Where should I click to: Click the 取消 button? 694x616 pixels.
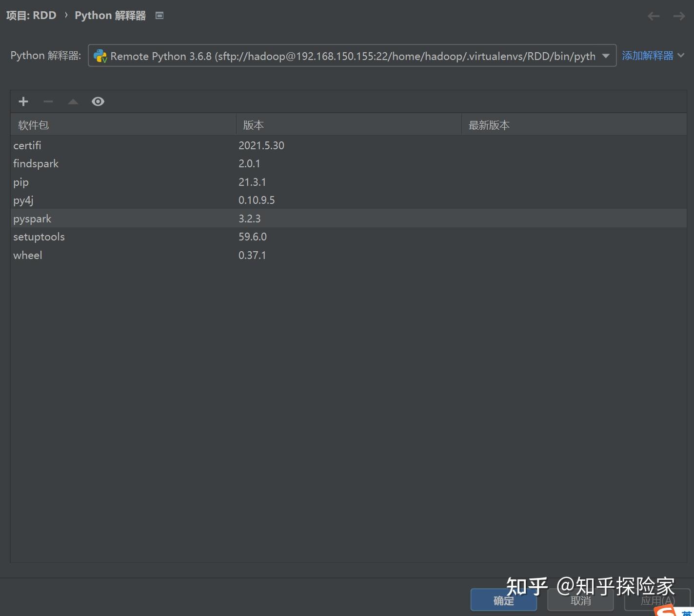click(580, 600)
